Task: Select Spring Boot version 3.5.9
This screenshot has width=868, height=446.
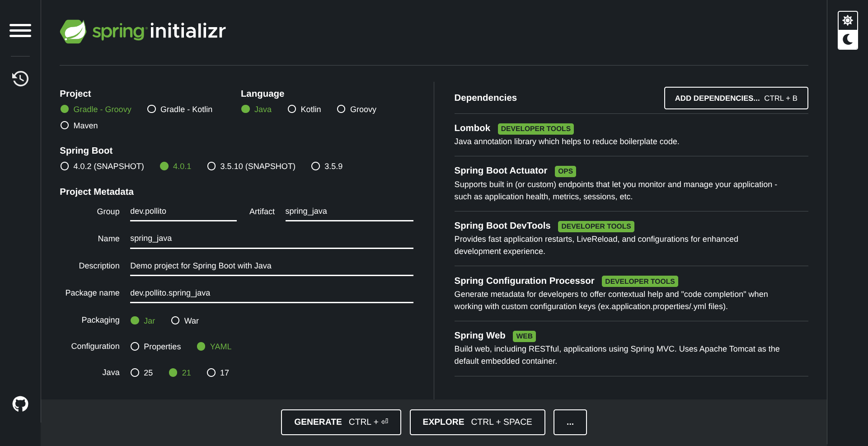Action: 315,166
